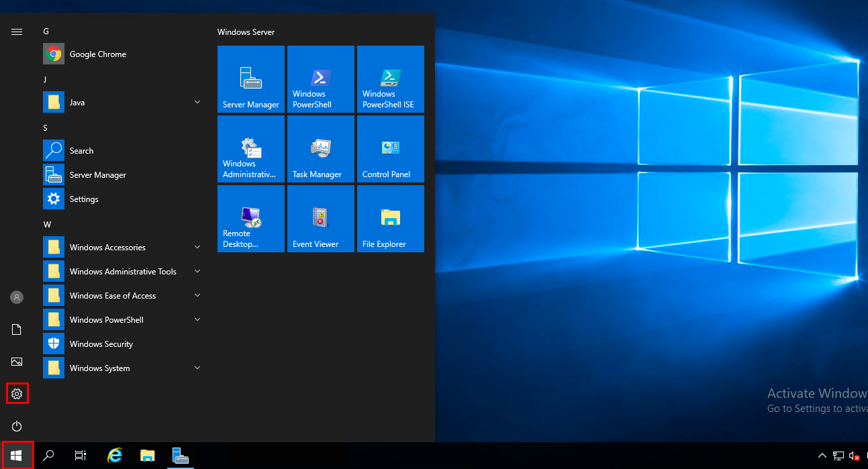Expand the Windows Accessories folder
868x469 pixels.
tap(124, 248)
